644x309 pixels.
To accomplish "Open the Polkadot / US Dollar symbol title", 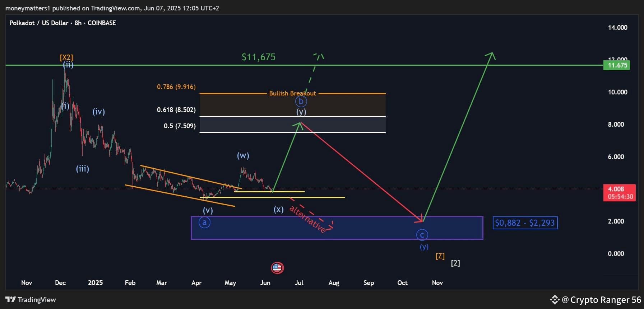I will tap(62, 23).
